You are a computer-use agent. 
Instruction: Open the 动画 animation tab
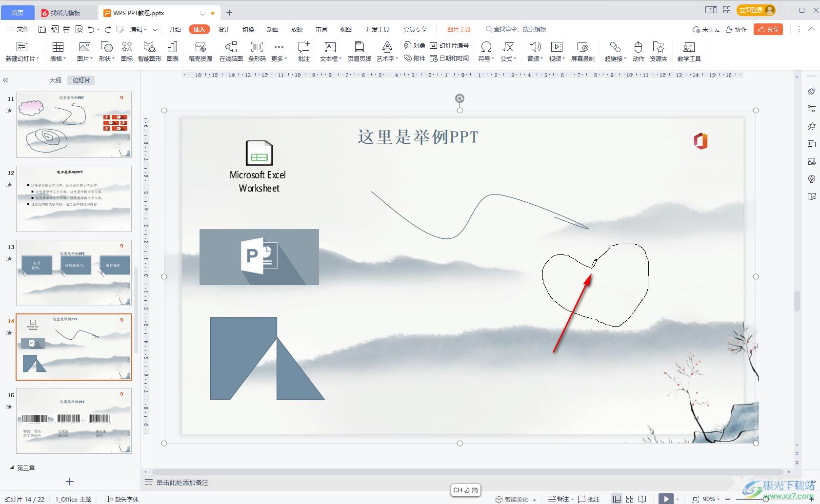273,29
